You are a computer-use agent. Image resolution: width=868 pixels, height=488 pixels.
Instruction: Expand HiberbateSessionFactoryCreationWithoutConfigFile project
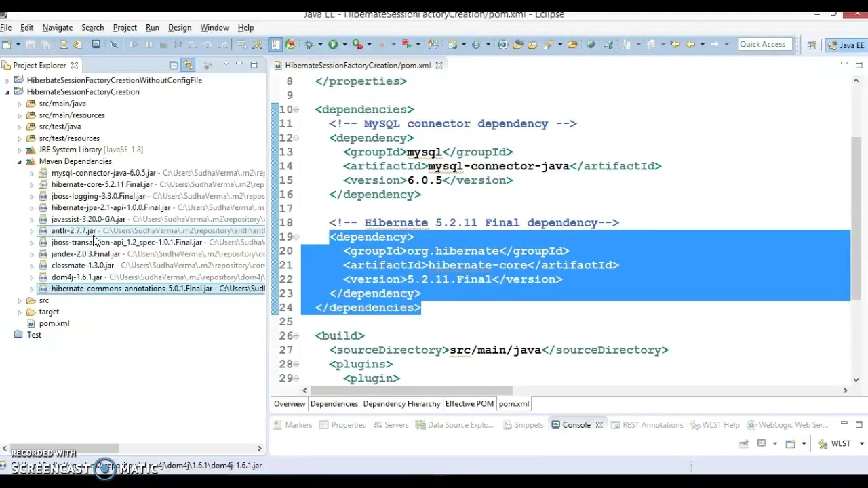click(7, 81)
